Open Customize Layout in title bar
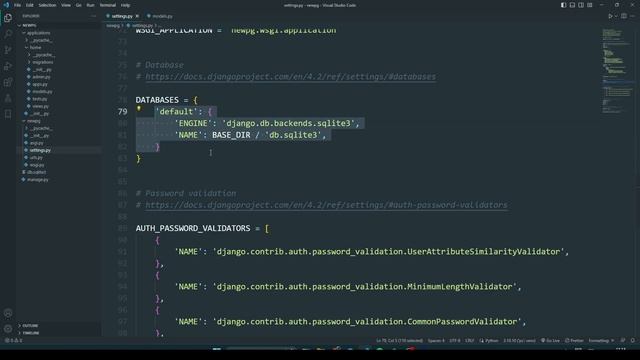This screenshot has width=640, height=360. [x=590, y=5]
